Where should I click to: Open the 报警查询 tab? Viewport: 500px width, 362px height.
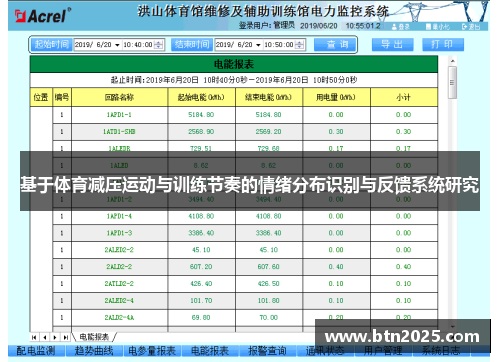click(268, 351)
